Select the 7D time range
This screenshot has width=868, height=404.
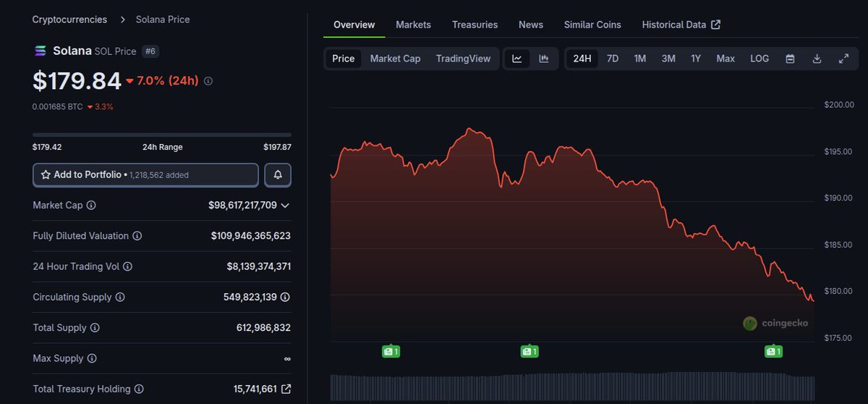[613, 59]
